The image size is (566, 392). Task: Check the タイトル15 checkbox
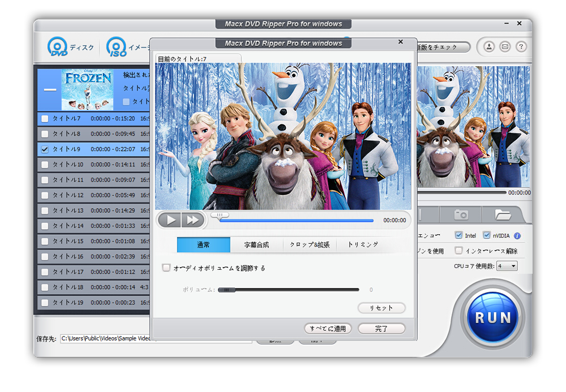tap(45, 242)
